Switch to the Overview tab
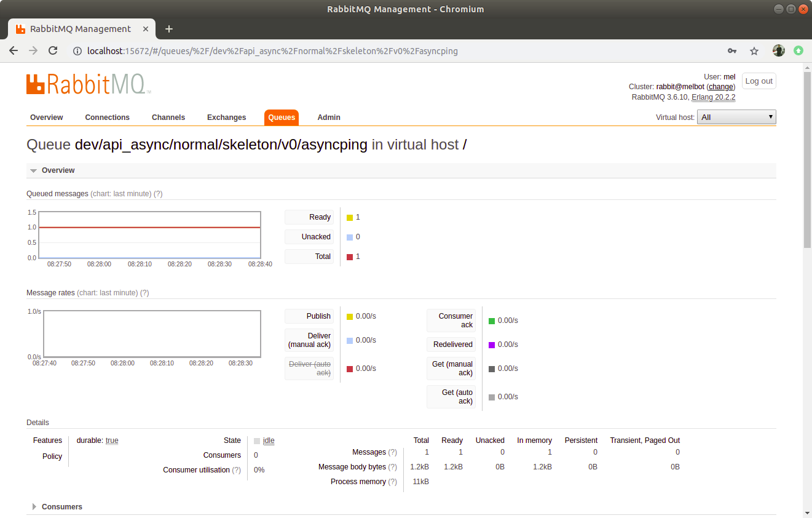Image resolution: width=812 pixels, height=518 pixels. pyautogui.click(x=47, y=118)
